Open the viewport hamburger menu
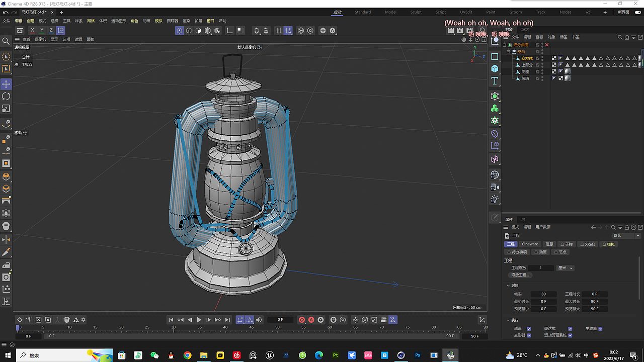Image resolution: width=644 pixels, height=362 pixels. [17, 39]
